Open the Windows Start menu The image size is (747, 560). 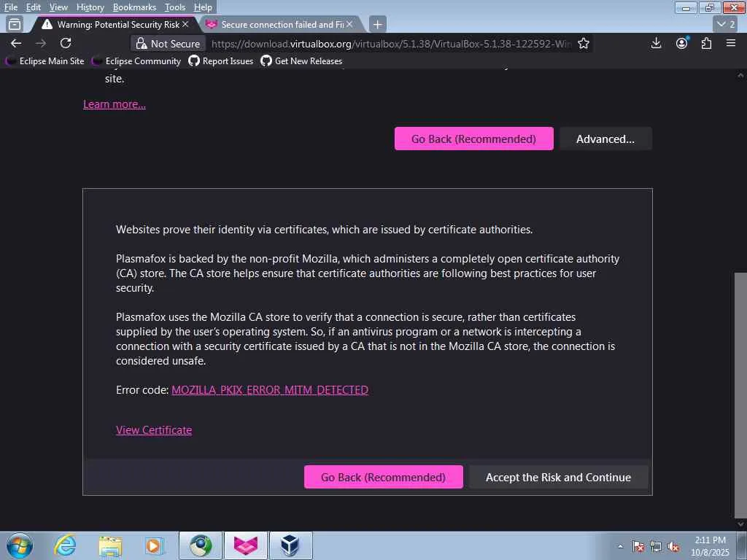(x=20, y=545)
